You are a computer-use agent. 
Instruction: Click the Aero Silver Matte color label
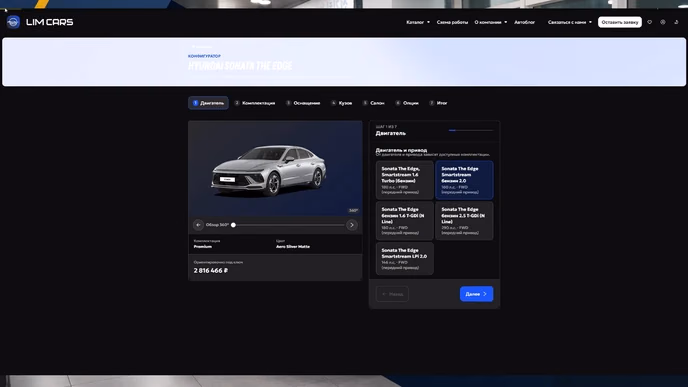pyautogui.click(x=293, y=247)
